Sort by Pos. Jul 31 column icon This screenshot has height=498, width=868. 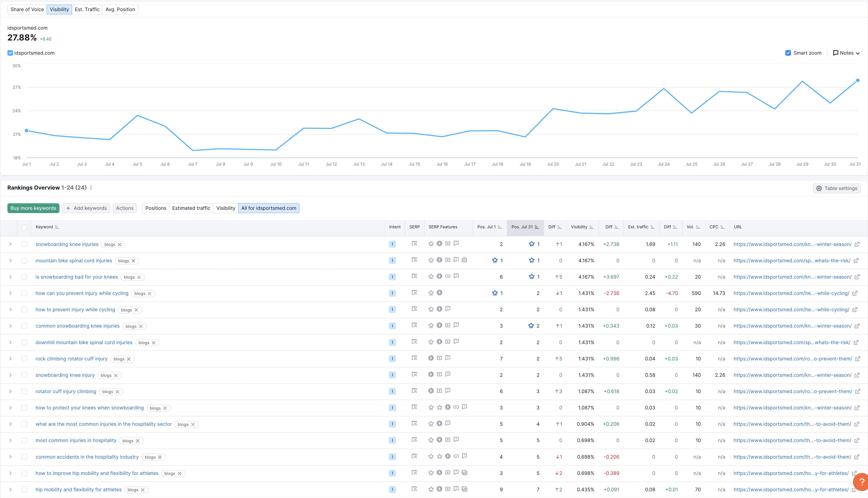point(537,227)
